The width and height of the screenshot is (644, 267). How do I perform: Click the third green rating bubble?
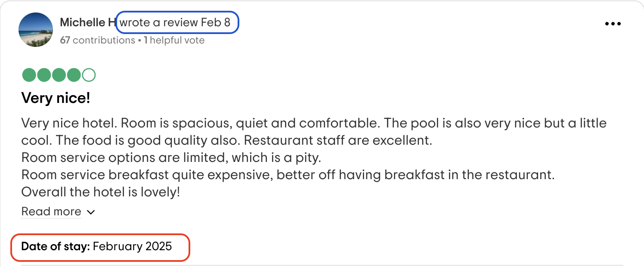click(x=59, y=75)
